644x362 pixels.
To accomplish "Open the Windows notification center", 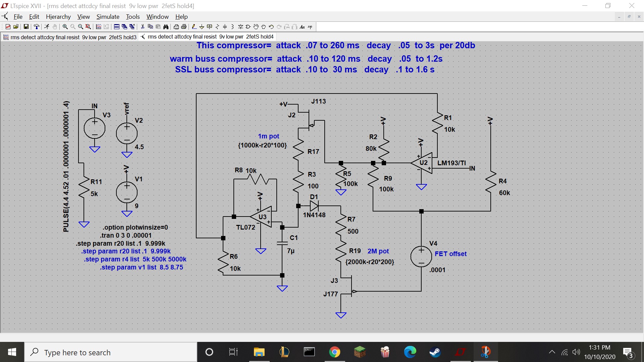I will [x=628, y=352].
